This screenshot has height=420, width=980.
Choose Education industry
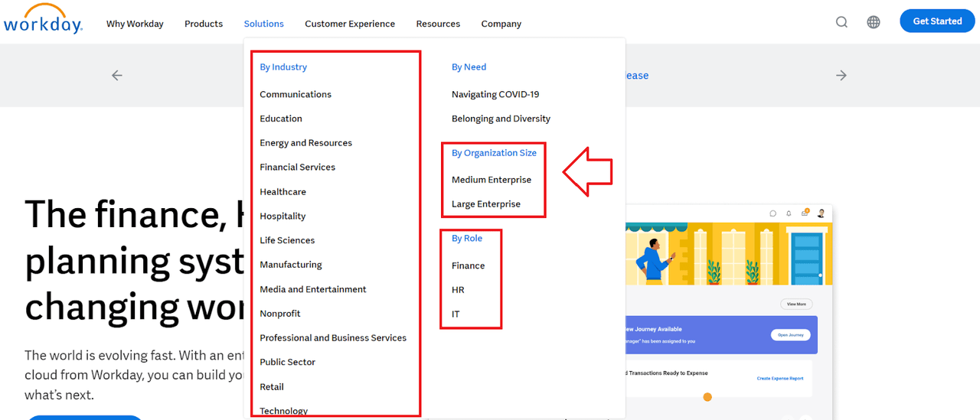pos(281,119)
